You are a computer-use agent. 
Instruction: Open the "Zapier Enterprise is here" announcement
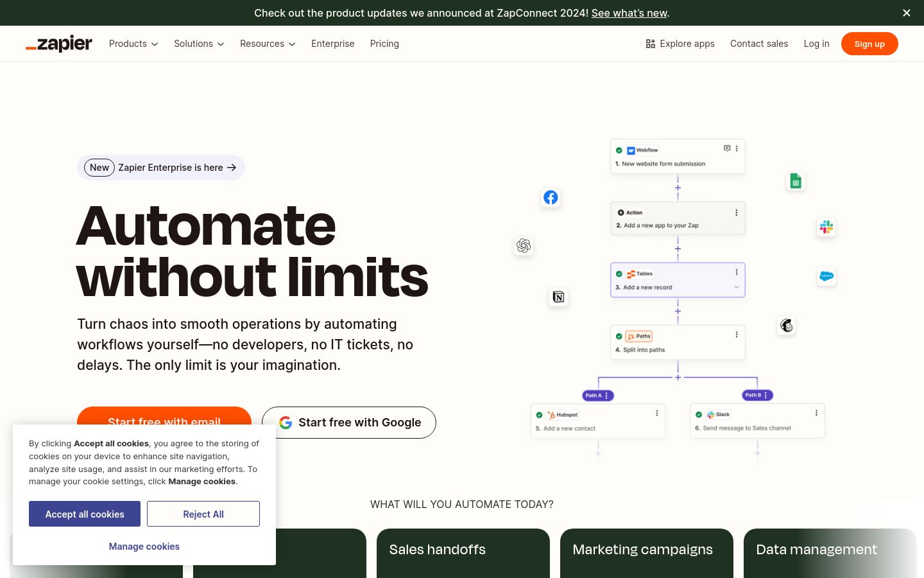161,168
